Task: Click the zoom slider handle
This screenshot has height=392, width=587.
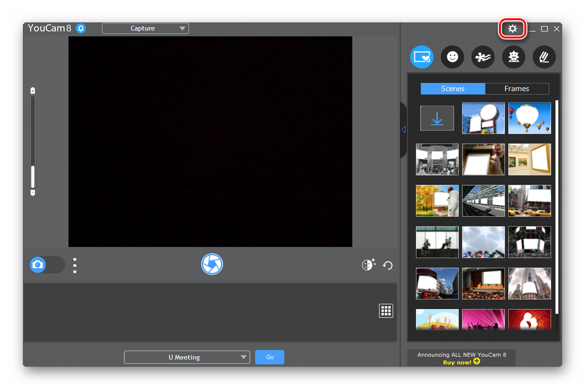Action: point(33,177)
